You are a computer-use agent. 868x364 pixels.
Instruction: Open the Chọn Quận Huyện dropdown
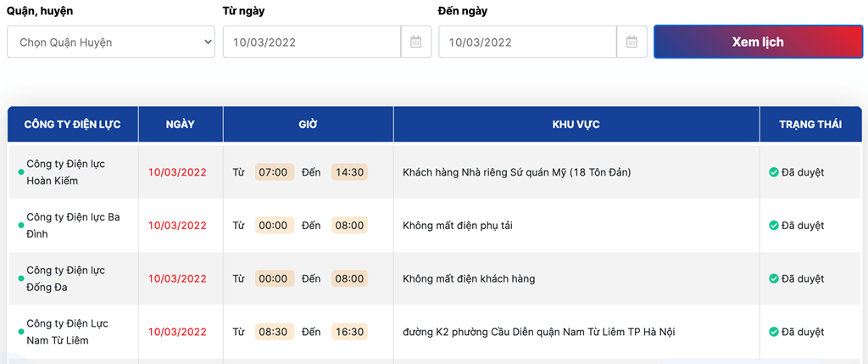click(111, 42)
